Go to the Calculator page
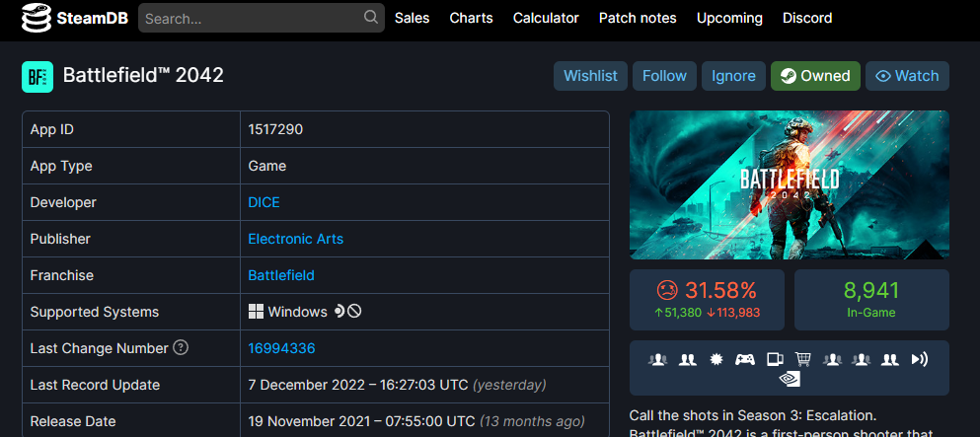Viewport: 980px width, 437px height. pyautogui.click(x=546, y=18)
